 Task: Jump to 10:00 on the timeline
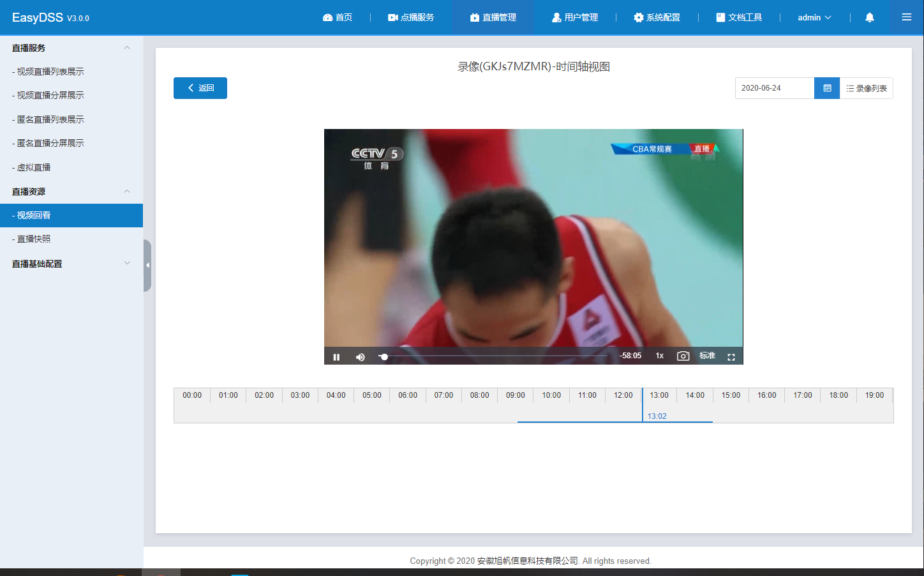pos(551,395)
